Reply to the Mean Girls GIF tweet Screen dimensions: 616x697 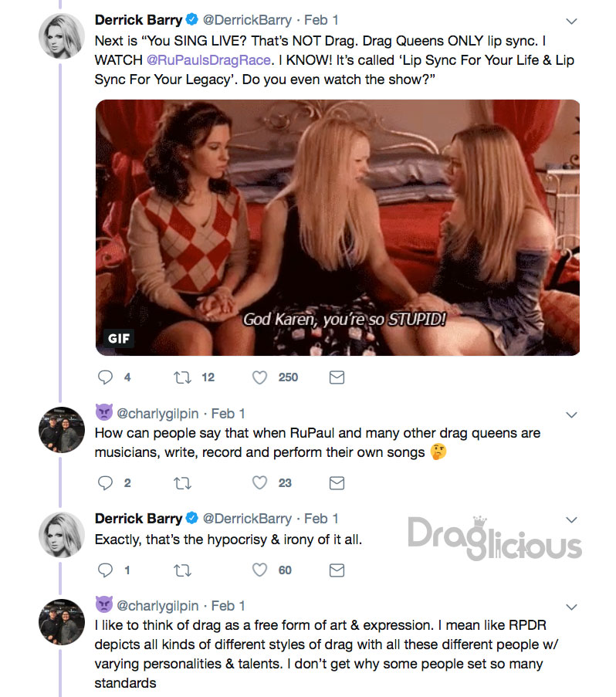105,377
